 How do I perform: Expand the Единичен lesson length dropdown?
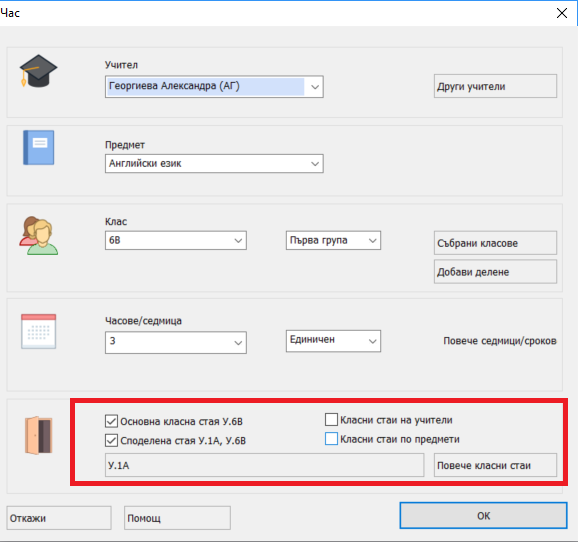(x=333, y=341)
